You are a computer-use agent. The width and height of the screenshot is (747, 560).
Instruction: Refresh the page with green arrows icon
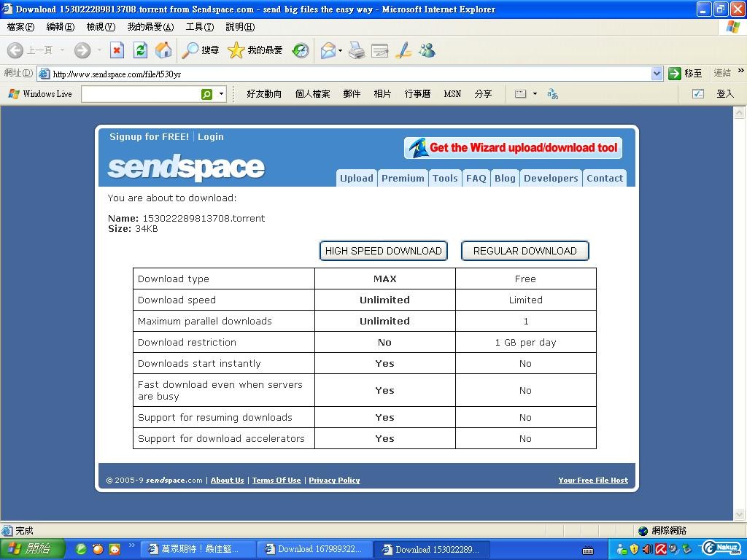click(140, 50)
